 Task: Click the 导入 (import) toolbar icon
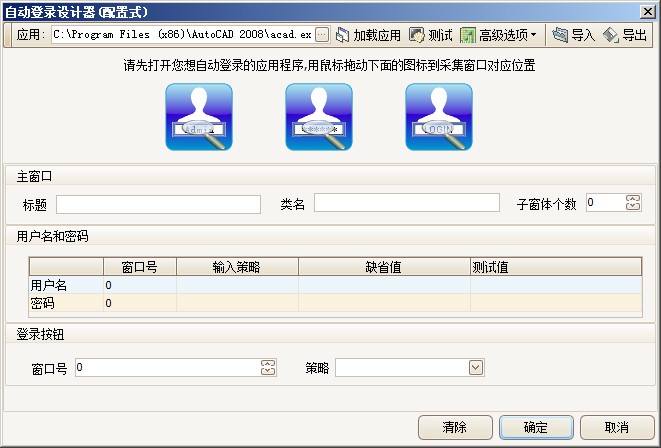click(572, 35)
